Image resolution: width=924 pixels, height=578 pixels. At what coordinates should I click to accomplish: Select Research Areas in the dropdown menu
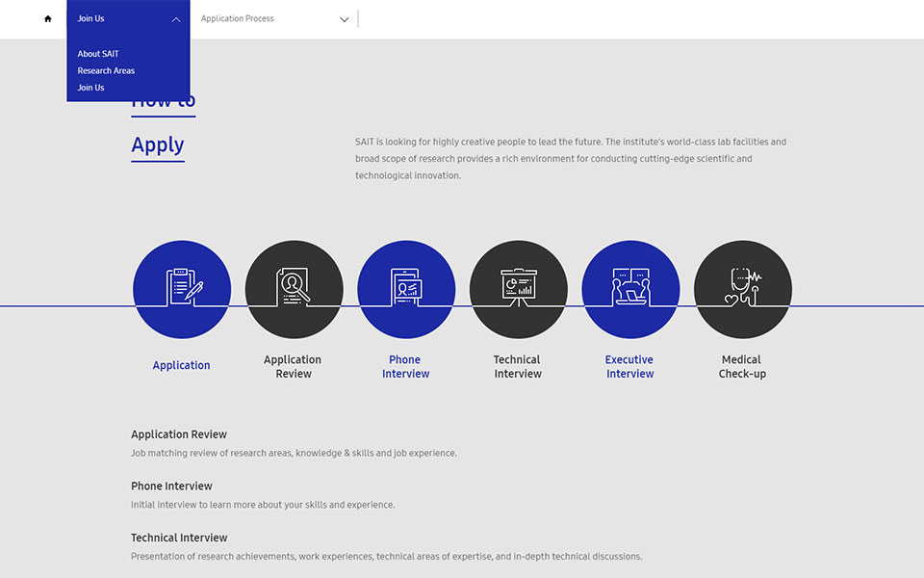point(106,71)
